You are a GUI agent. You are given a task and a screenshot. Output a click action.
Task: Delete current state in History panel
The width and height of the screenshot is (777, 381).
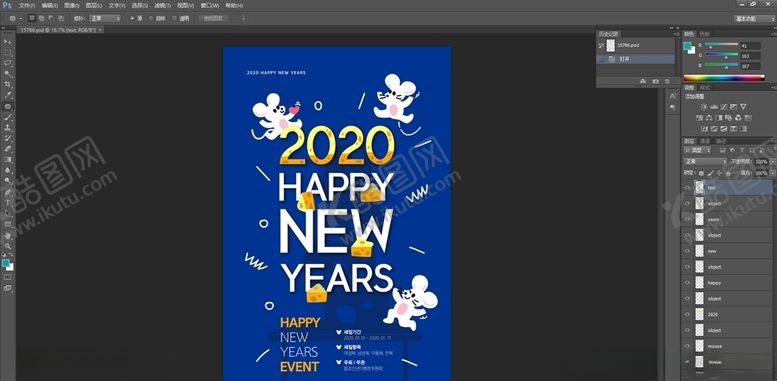(667, 81)
